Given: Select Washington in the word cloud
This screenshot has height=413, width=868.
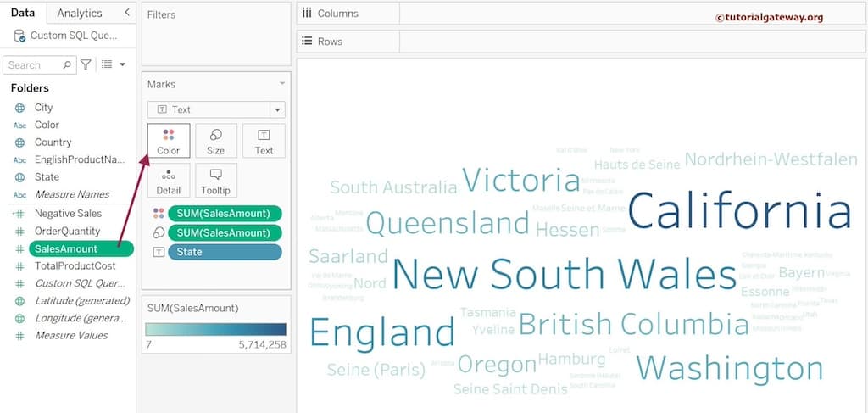Looking at the screenshot, I should (x=730, y=368).
